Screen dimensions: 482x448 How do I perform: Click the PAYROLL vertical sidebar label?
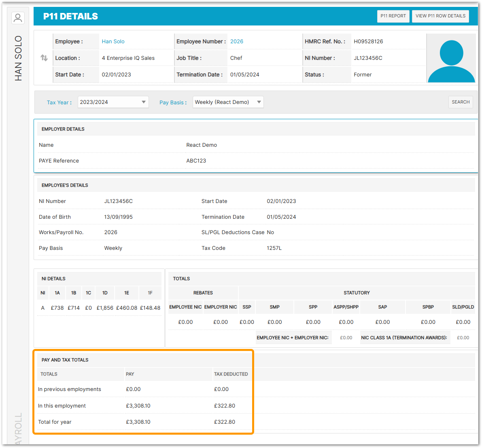pos(18,427)
